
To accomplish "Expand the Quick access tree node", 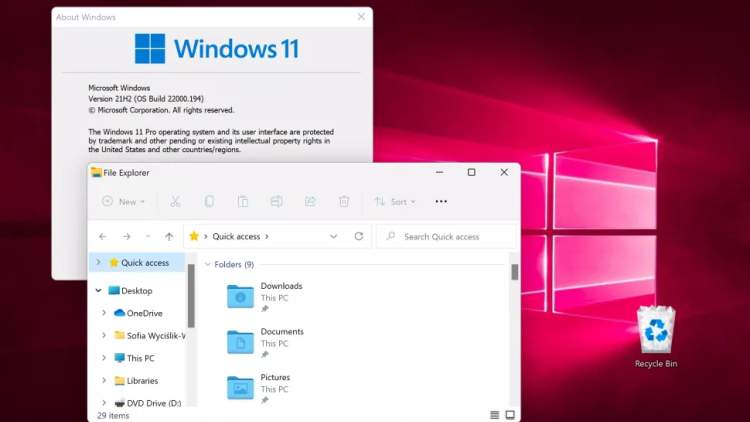I will [99, 262].
